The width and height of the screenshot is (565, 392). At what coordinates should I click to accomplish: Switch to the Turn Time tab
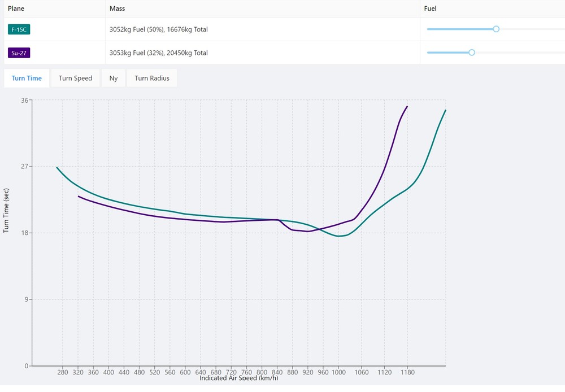[27, 78]
